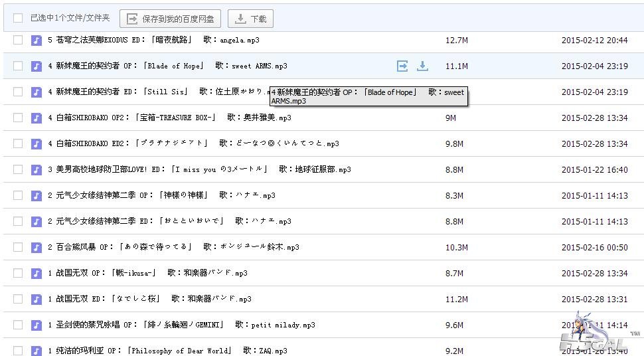The height and width of the screenshot is (356, 644).
Task: Open the なでしこ桜 ED file
Action: click(149, 299)
